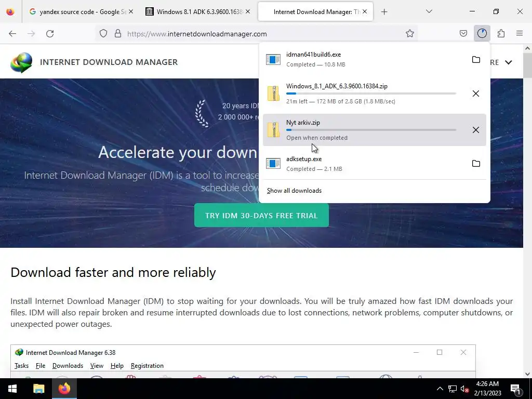This screenshot has width=532, height=399.
Task: Click the muted volume tray icon
Action: coord(464,389)
